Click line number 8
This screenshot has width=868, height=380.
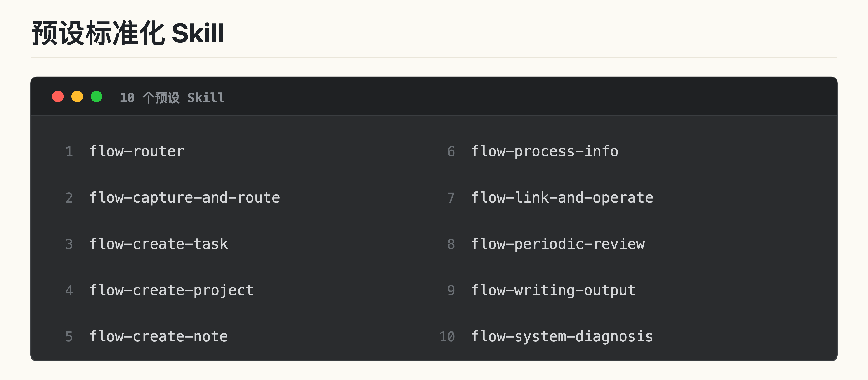tap(451, 244)
